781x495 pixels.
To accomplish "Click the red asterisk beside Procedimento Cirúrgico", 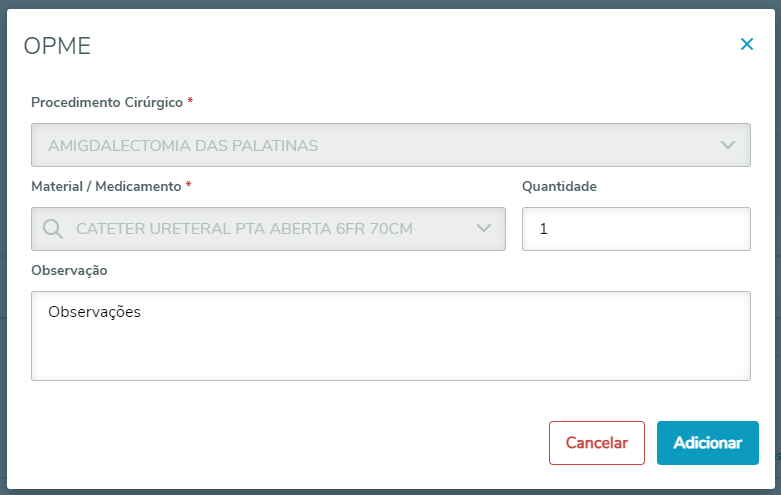I will [x=190, y=102].
